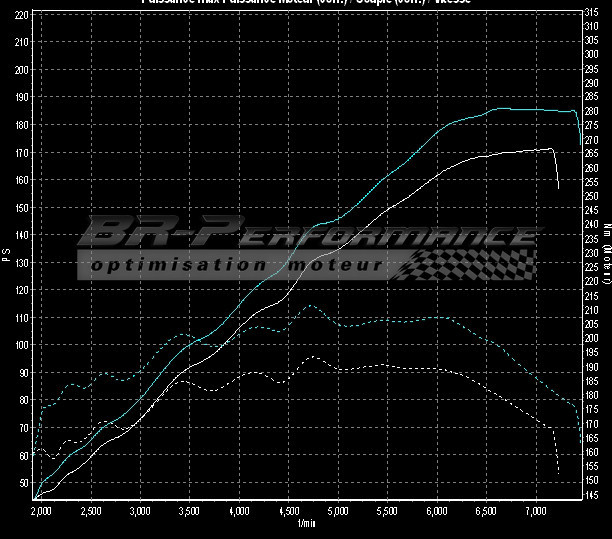The height and width of the screenshot is (539, 612).
Task: Click the chart title text at top
Action: coord(305,3)
